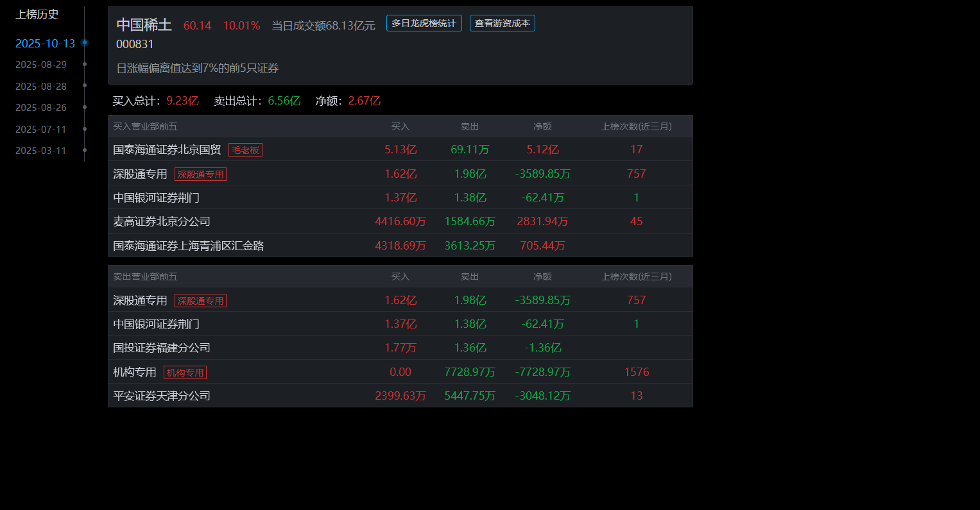Click the 毛老板 tag

[x=245, y=149]
